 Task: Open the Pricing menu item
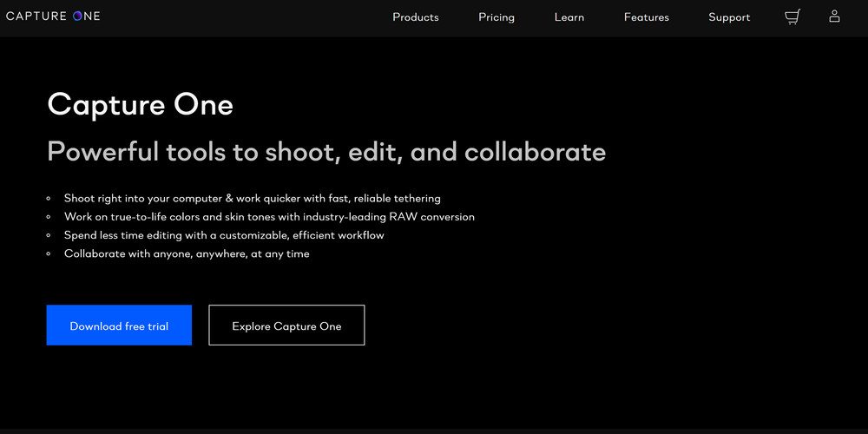click(x=496, y=17)
